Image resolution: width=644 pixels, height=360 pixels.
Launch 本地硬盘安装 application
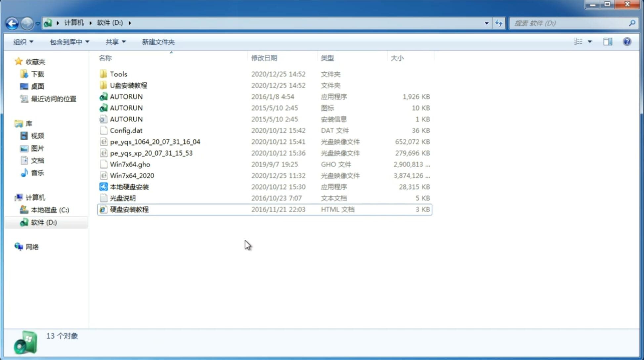[129, 187]
